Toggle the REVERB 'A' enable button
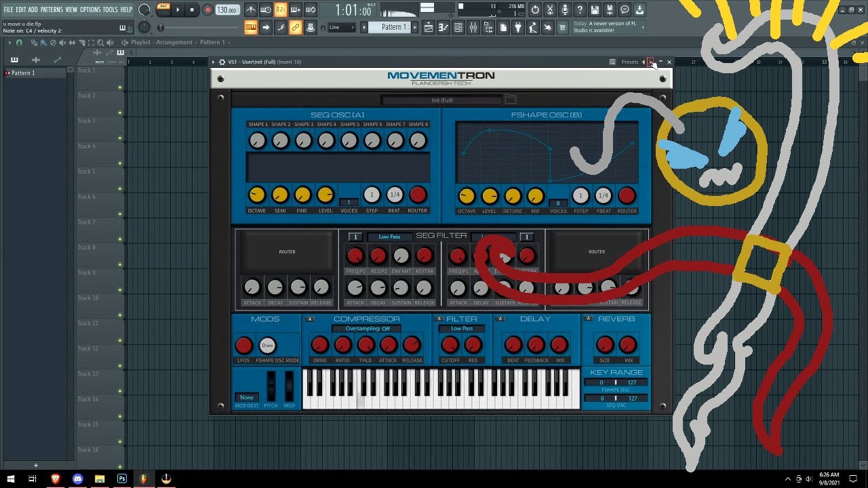 (587, 319)
